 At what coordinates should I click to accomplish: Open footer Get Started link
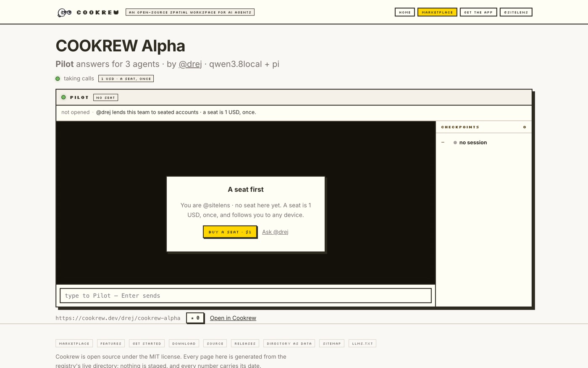point(147,344)
